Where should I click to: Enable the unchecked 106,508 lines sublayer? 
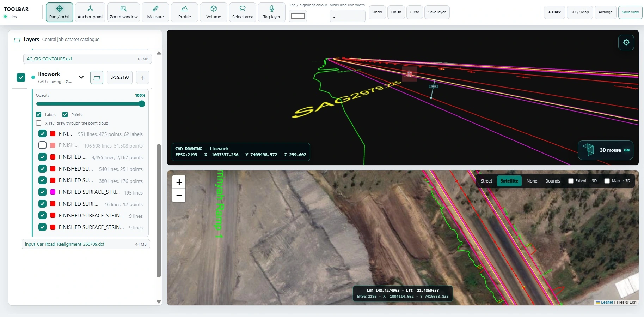(x=42, y=145)
